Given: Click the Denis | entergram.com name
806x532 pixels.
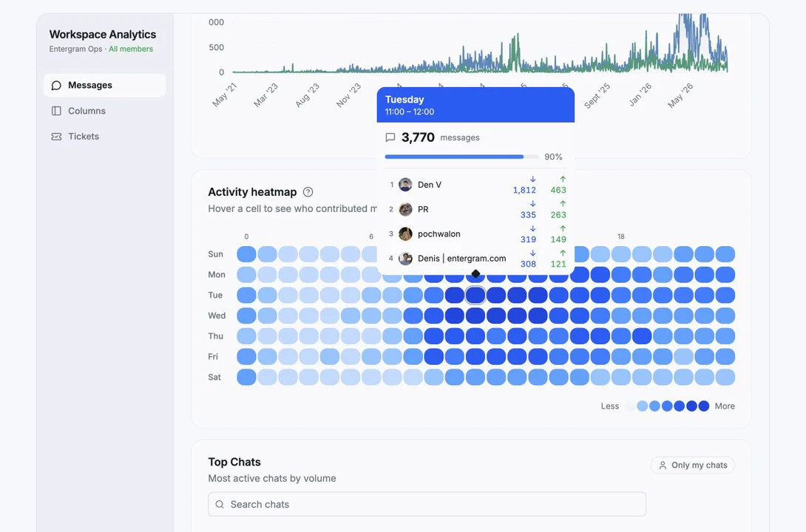Looking at the screenshot, I should coord(461,259).
